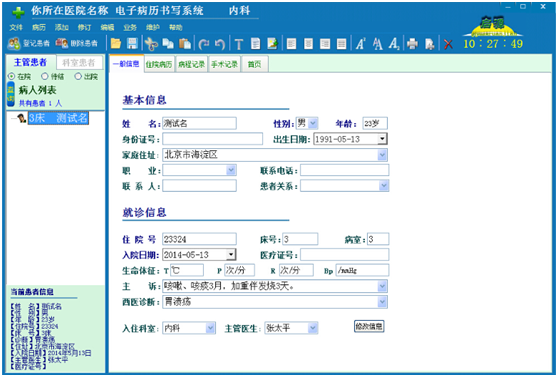Select the text T tool icon
The height and width of the screenshot is (377, 558).
(239, 44)
